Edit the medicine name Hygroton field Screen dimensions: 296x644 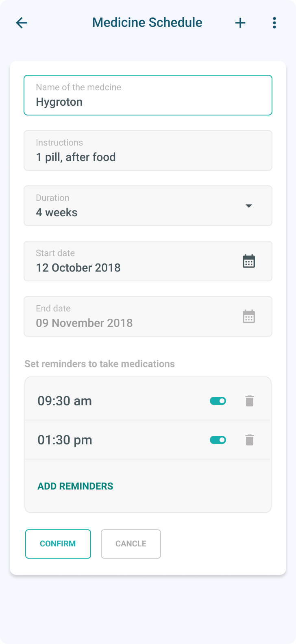[148, 95]
